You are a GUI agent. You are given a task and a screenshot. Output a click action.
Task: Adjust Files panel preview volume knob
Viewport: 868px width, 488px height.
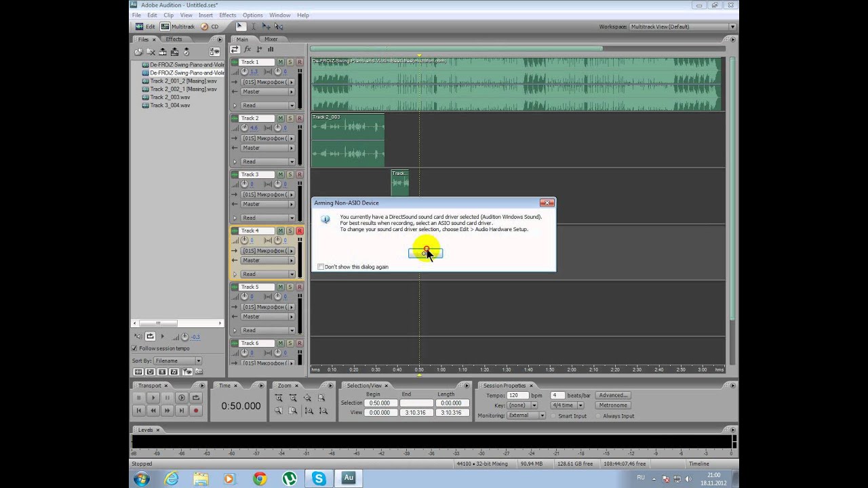coord(185,337)
